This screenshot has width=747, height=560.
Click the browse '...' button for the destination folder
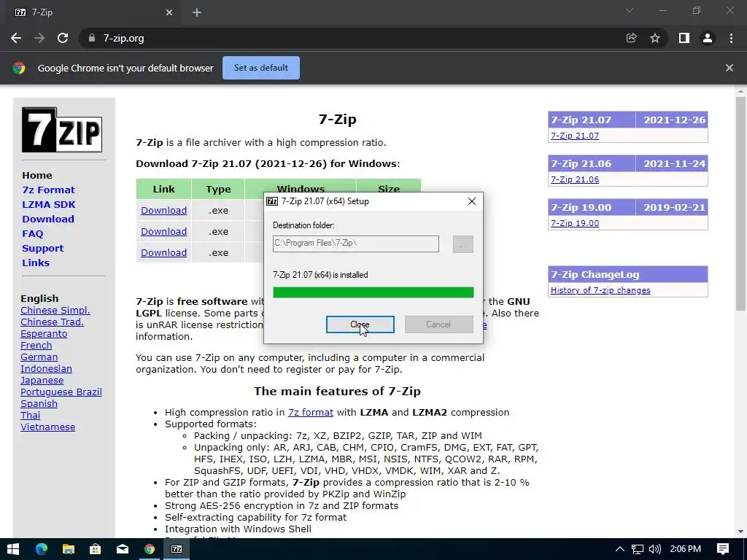[463, 244]
